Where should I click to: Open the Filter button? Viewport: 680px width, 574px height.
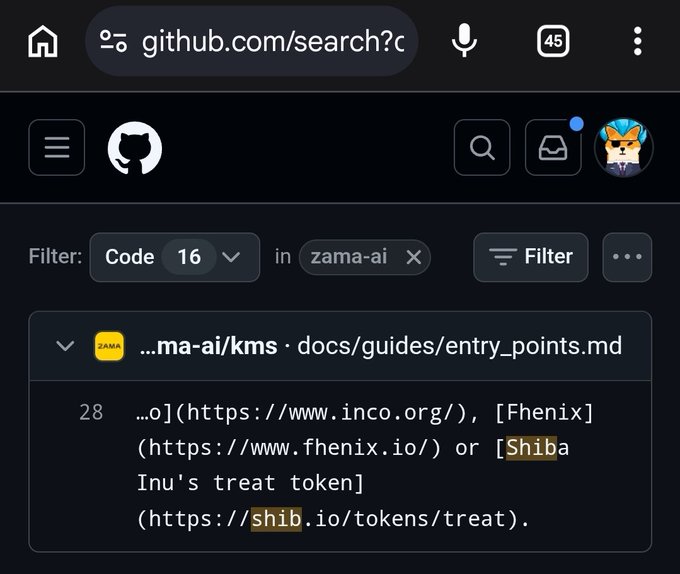(531, 257)
